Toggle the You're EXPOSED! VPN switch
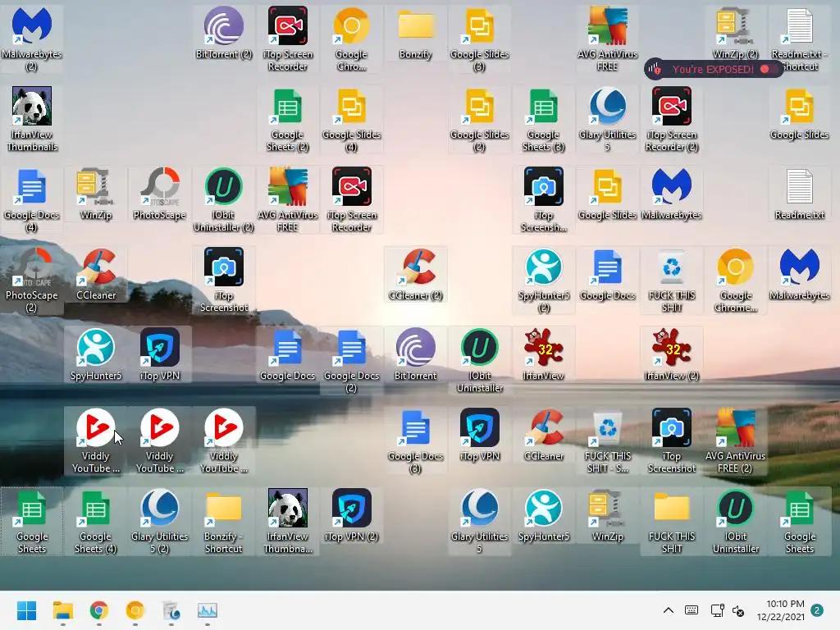Screen dimensions: 840x630 (x=768, y=69)
